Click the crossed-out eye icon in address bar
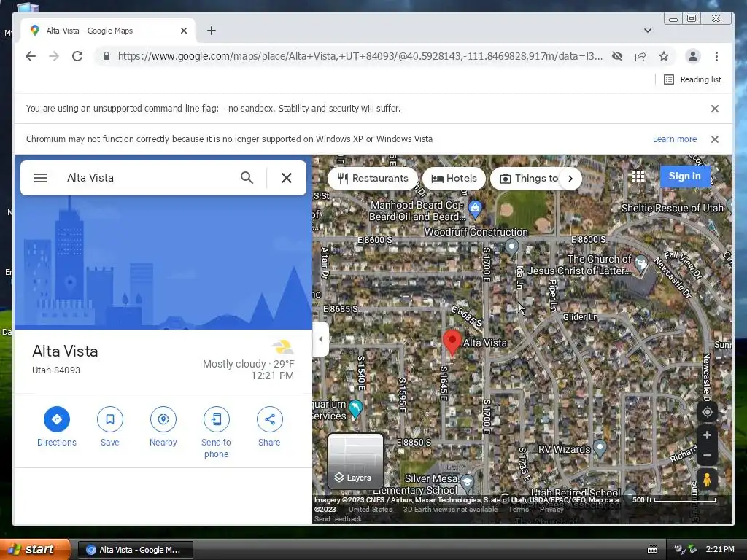Image resolution: width=747 pixels, height=560 pixels. (x=617, y=56)
